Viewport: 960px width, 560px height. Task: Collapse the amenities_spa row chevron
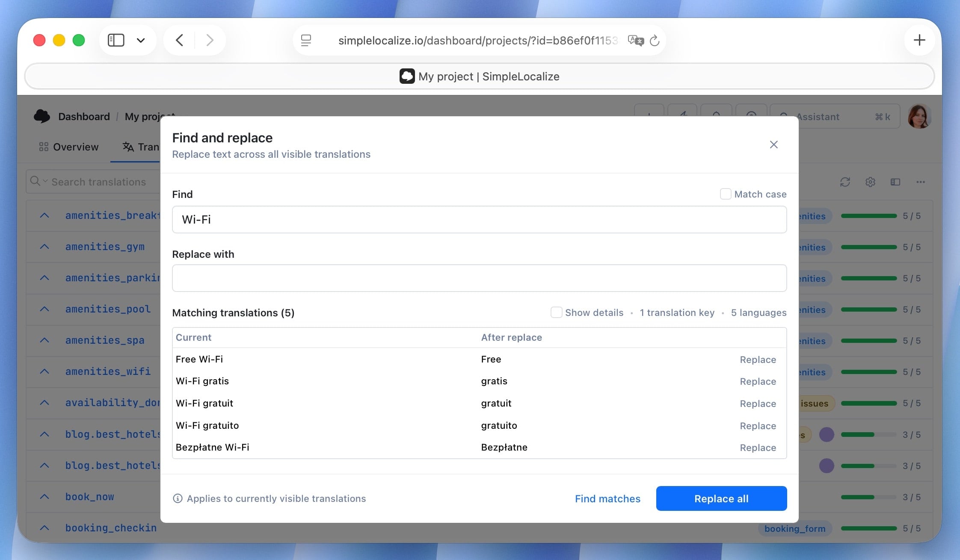(44, 340)
